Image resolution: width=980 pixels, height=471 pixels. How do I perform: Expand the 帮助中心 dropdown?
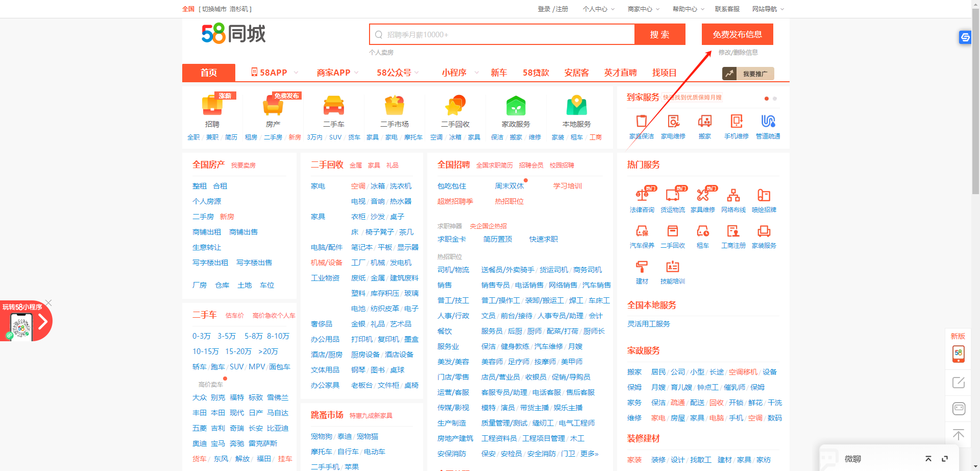pyautogui.click(x=687, y=9)
